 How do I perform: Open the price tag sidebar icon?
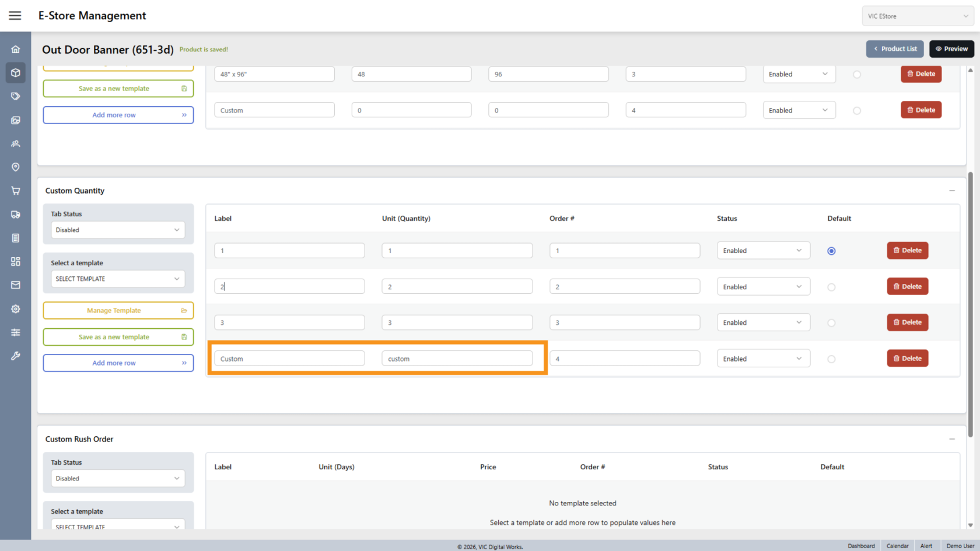point(16,96)
